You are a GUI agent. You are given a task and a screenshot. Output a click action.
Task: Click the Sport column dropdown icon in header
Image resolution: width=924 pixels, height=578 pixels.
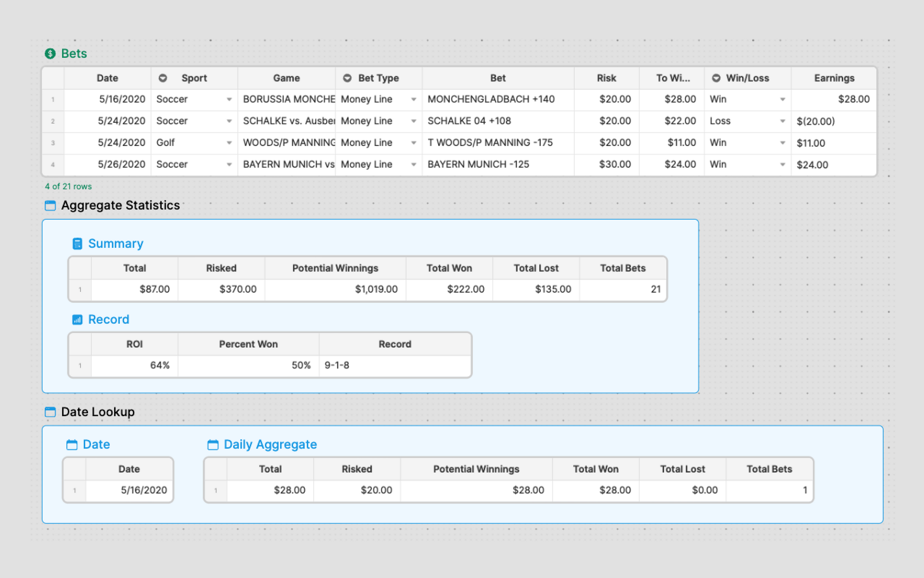coord(163,78)
